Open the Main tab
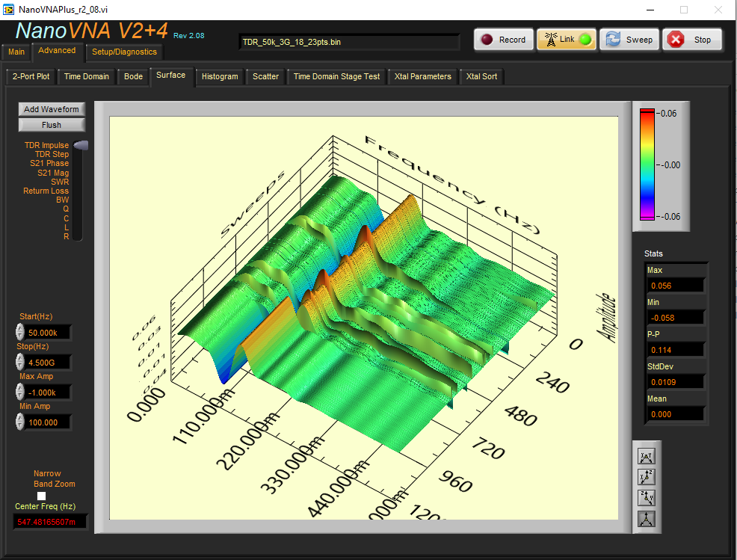This screenshot has height=560, width=737. (x=16, y=52)
